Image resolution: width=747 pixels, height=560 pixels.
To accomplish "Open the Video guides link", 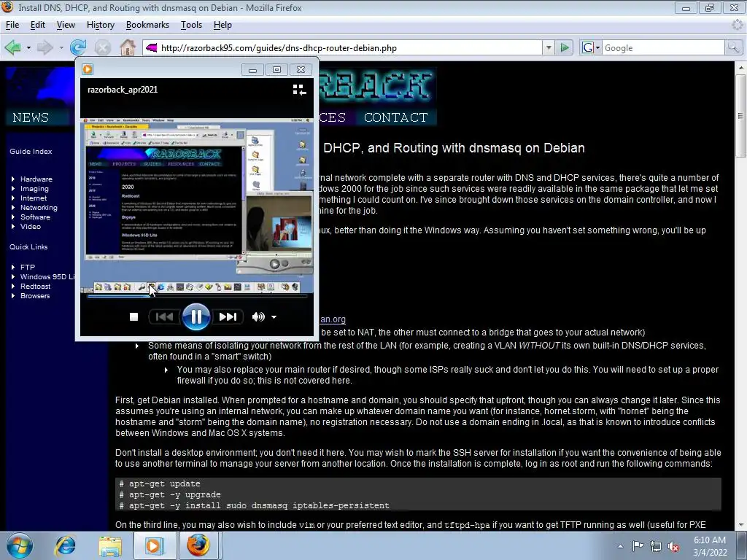I will click(x=31, y=227).
